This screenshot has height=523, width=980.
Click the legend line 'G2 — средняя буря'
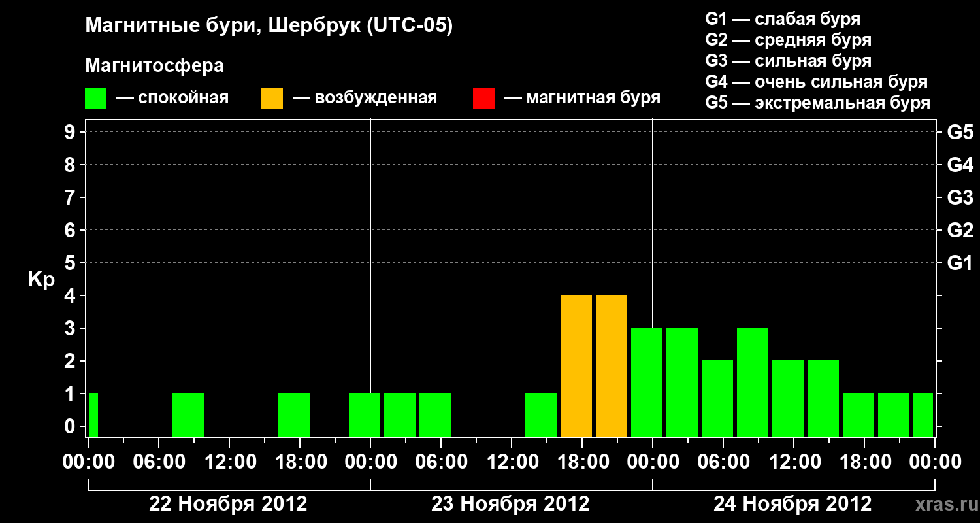click(788, 40)
